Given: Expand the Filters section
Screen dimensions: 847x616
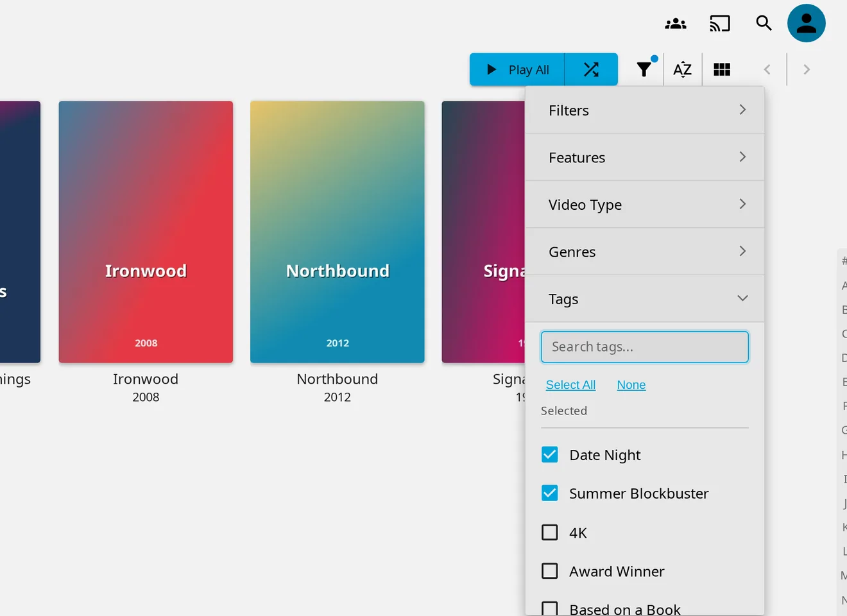Looking at the screenshot, I should click(645, 110).
